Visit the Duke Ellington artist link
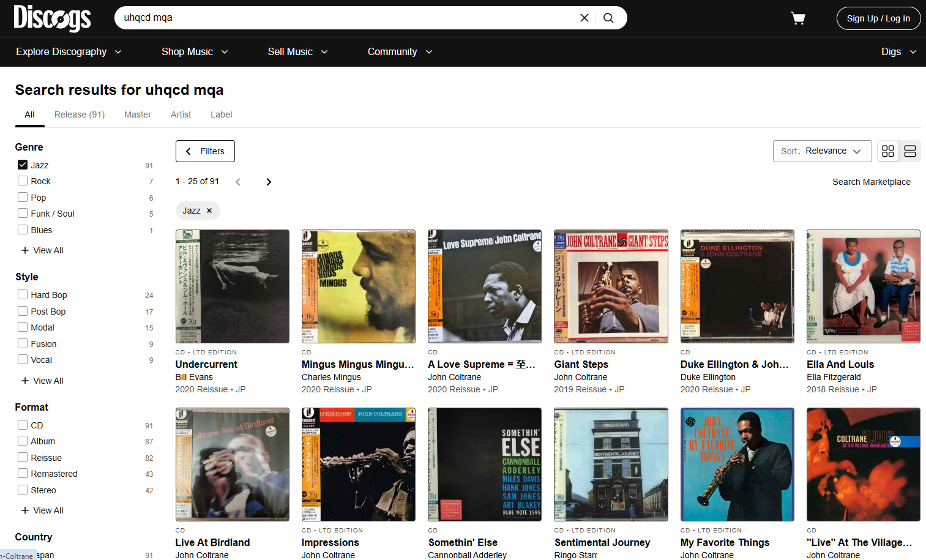Image resolution: width=926 pixels, height=560 pixels. point(708,377)
